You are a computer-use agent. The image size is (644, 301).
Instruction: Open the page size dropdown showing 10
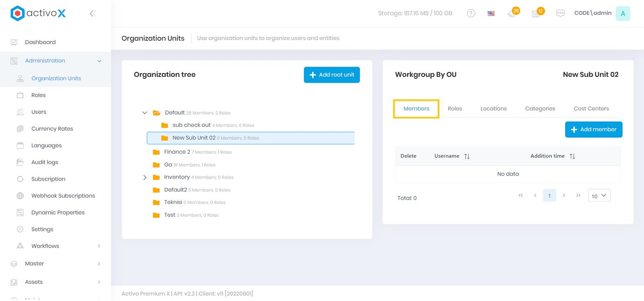click(599, 196)
